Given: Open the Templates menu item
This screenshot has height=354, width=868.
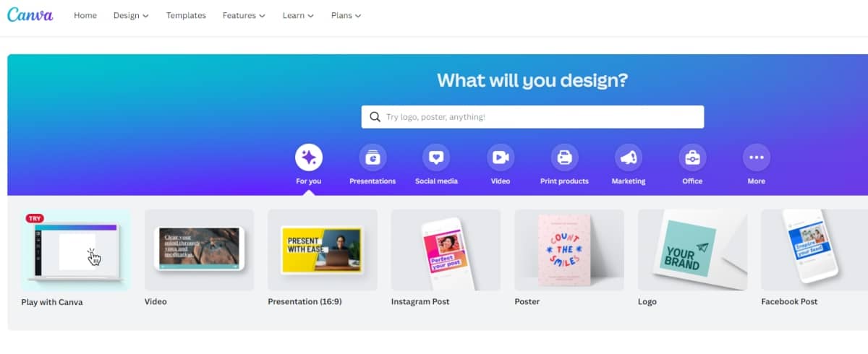Looking at the screenshot, I should pos(186,15).
